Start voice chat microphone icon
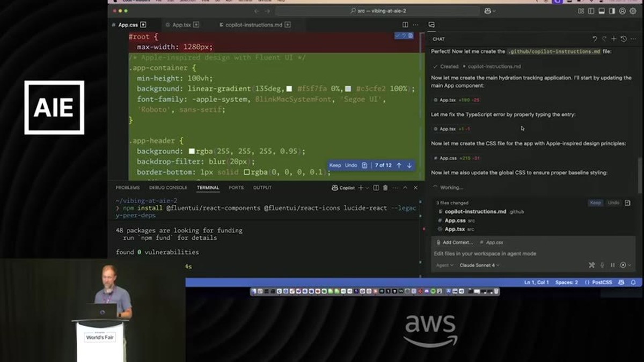 (603, 265)
